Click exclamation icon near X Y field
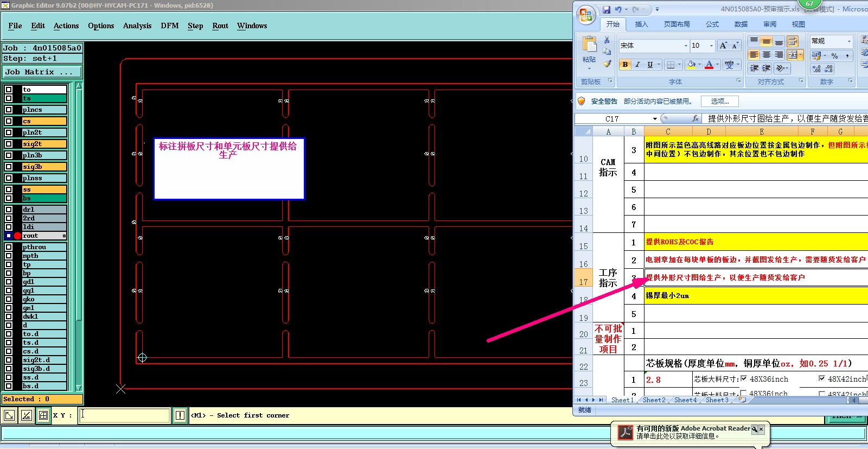868x449 pixels. [180, 416]
